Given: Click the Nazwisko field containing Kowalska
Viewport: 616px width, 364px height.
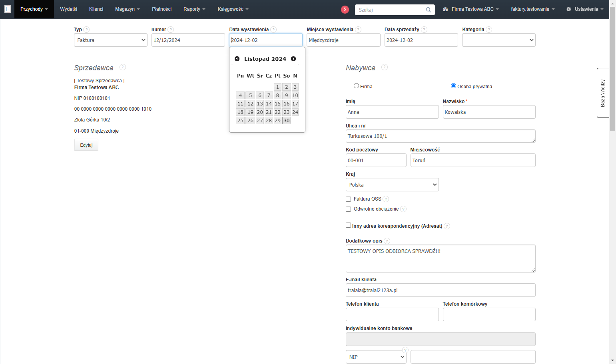Looking at the screenshot, I should [x=489, y=112].
